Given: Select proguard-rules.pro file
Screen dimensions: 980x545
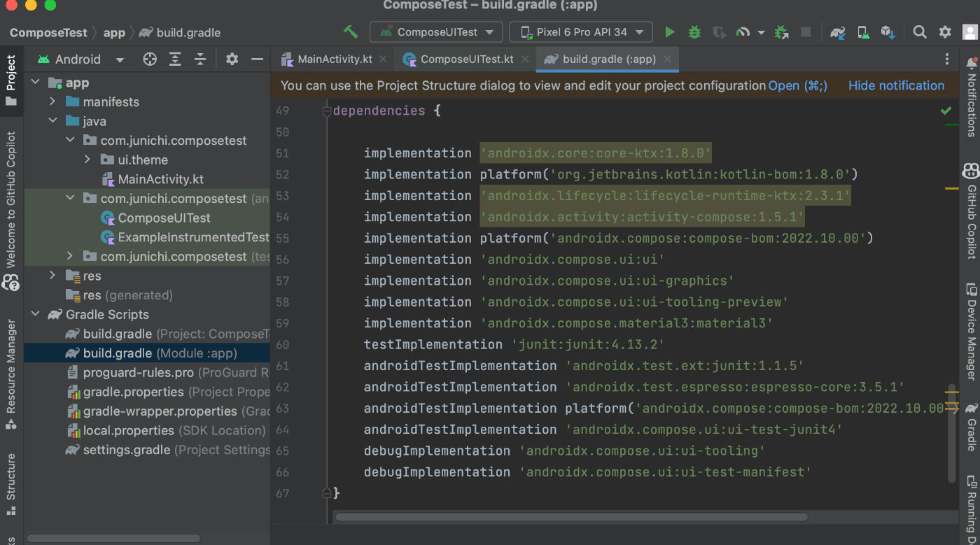Looking at the screenshot, I should 167,373.
